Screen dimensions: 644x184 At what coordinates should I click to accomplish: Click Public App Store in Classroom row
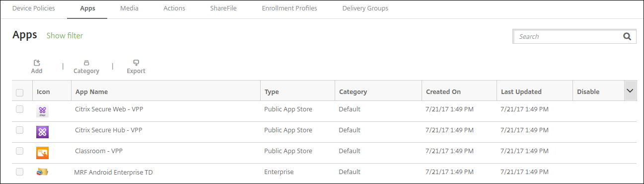(288, 151)
